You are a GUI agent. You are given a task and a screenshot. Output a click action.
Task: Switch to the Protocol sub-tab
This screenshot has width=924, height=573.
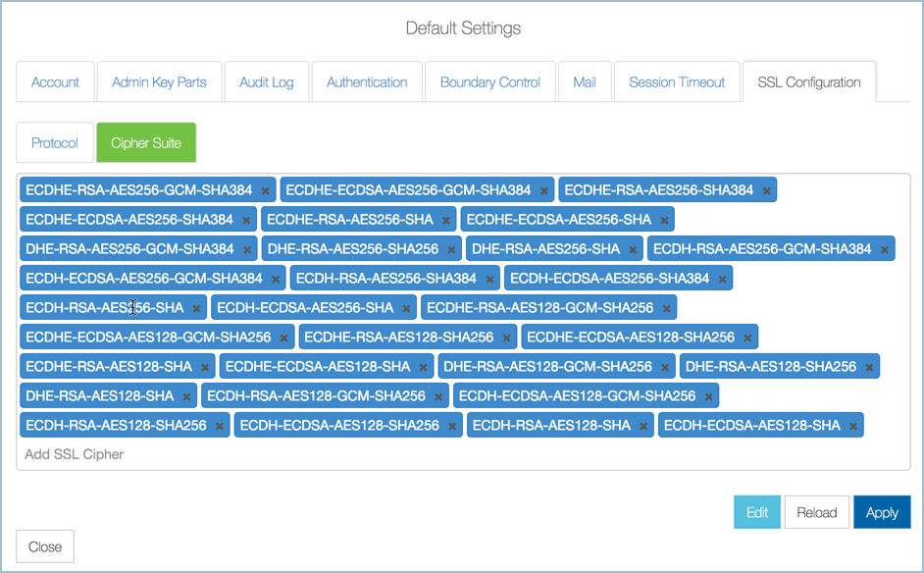[55, 142]
